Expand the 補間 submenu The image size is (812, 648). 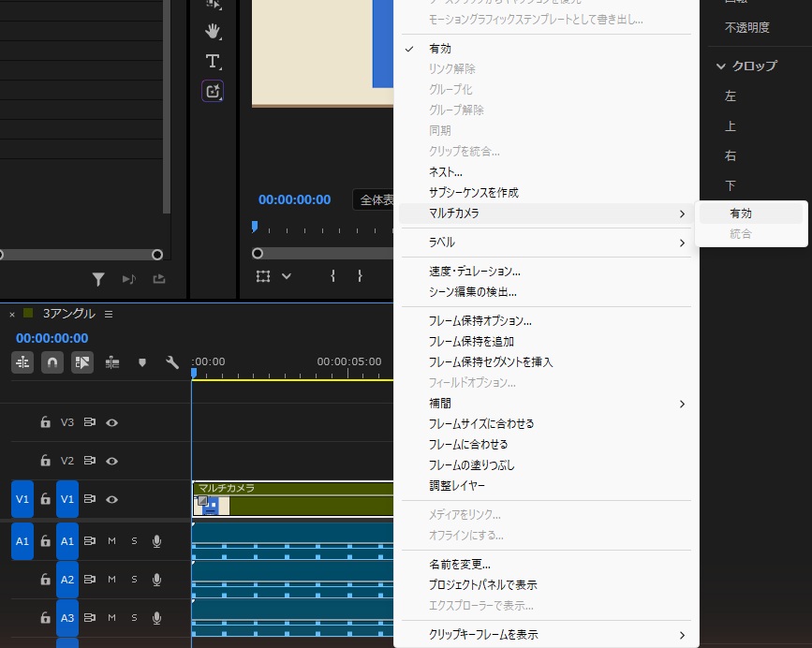click(545, 404)
